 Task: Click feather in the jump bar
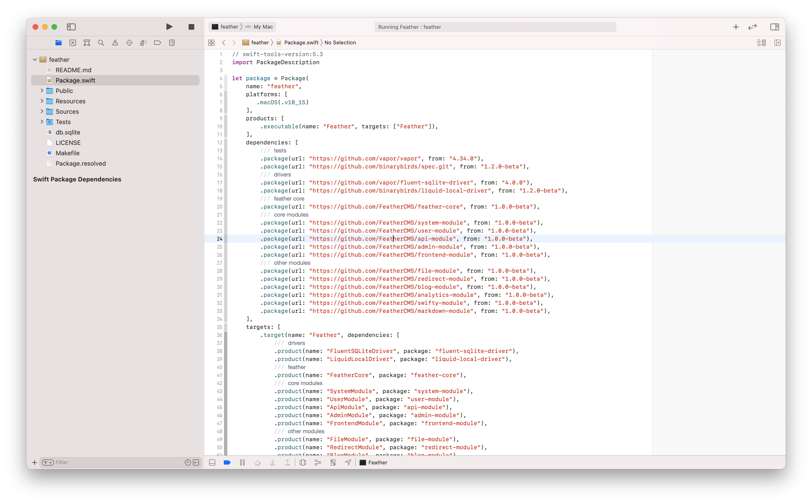tap(255, 43)
